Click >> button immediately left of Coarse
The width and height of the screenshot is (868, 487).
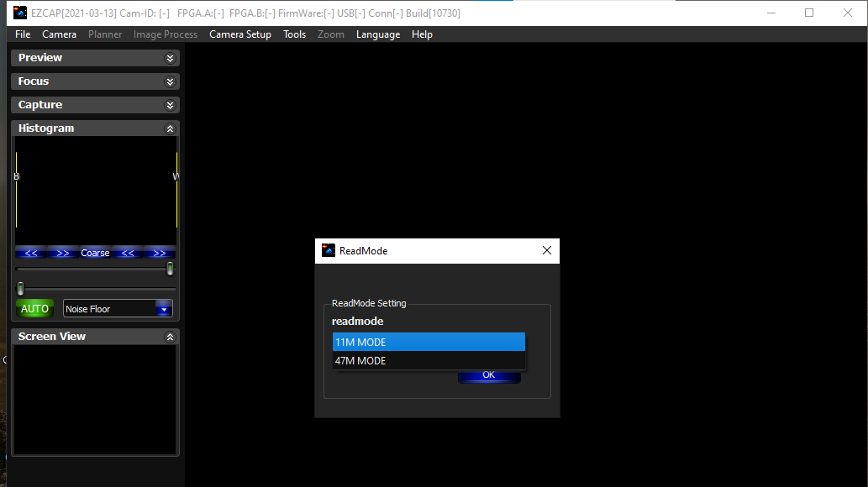[x=63, y=253]
